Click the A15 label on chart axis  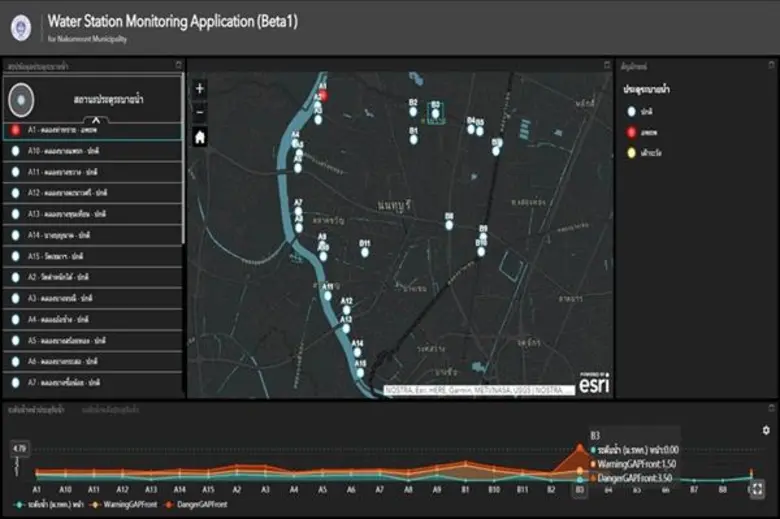click(208, 490)
